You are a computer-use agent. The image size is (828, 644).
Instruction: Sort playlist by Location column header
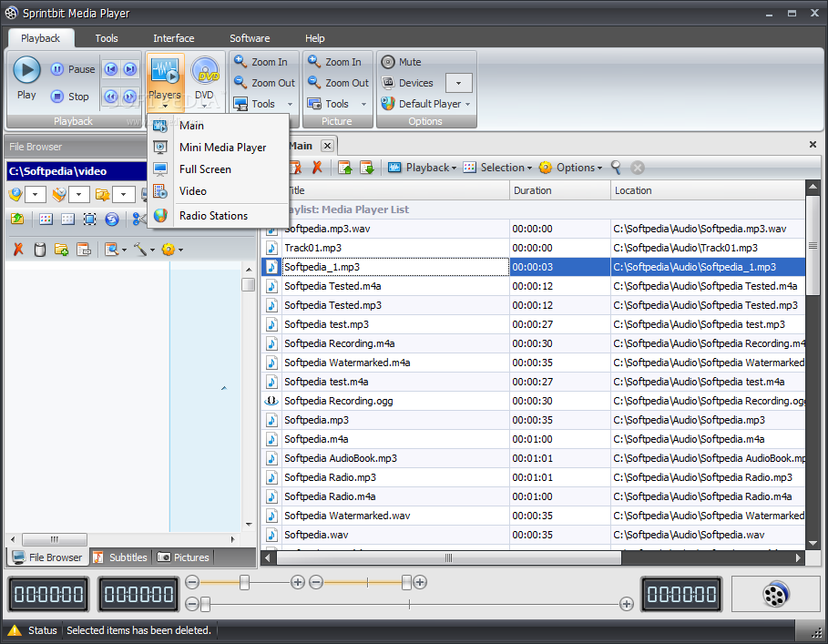pos(708,190)
